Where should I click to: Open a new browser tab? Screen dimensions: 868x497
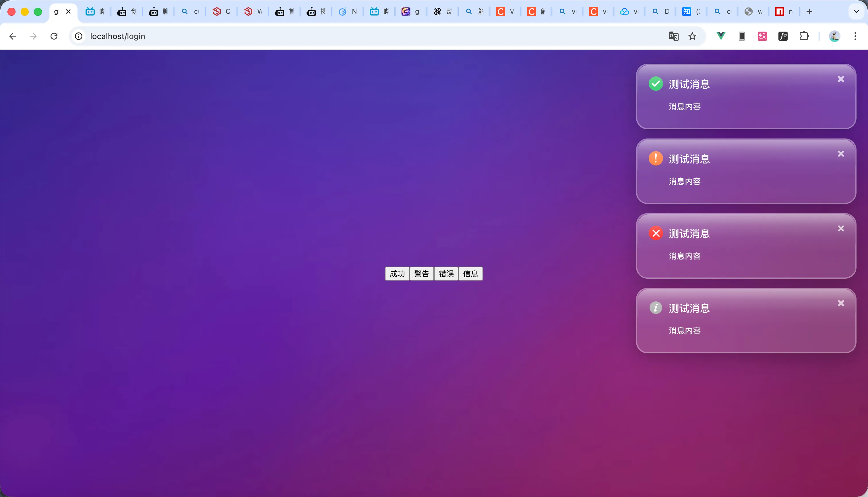point(809,11)
